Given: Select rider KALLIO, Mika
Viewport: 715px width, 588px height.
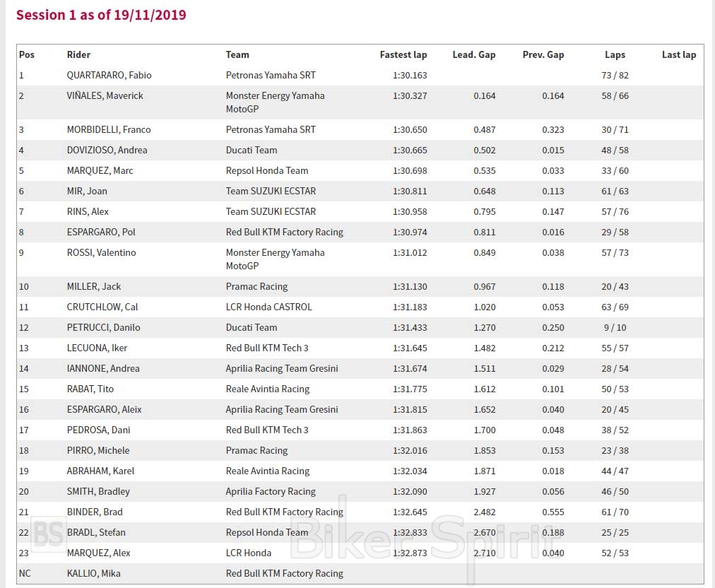Looking at the screenshot, I should click(x=93, y=574).
